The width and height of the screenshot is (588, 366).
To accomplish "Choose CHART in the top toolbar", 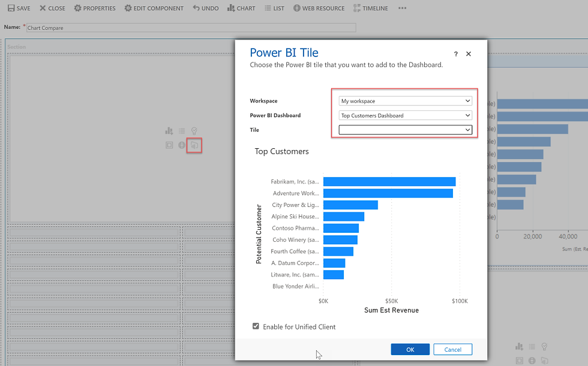I will (x=241, y=8).
